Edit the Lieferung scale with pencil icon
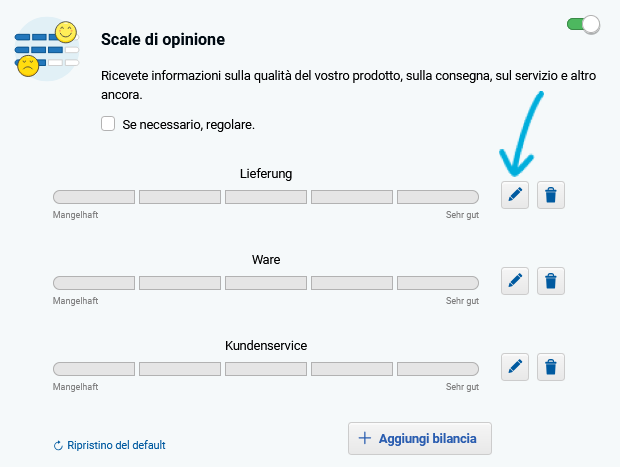Image resolution: width=620 pixels, height=467 pixels. [514, 195]
